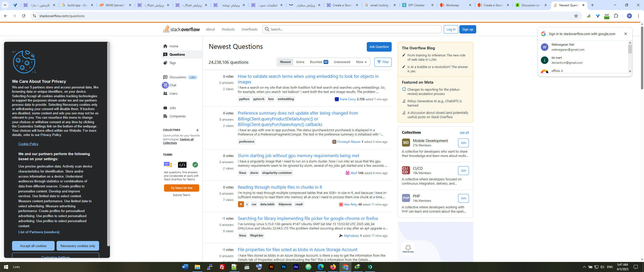Open the Windows Start menu
The image size is (644, 272).
[6, 267]
